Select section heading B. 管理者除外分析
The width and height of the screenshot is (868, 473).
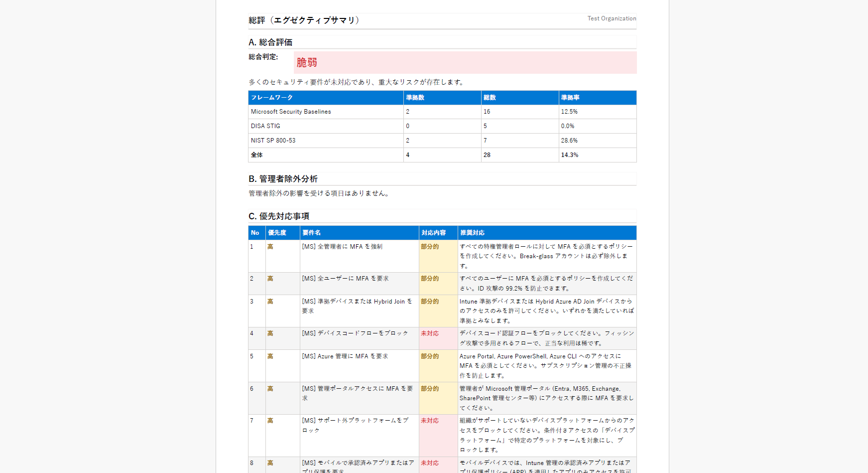coord(284,179)
